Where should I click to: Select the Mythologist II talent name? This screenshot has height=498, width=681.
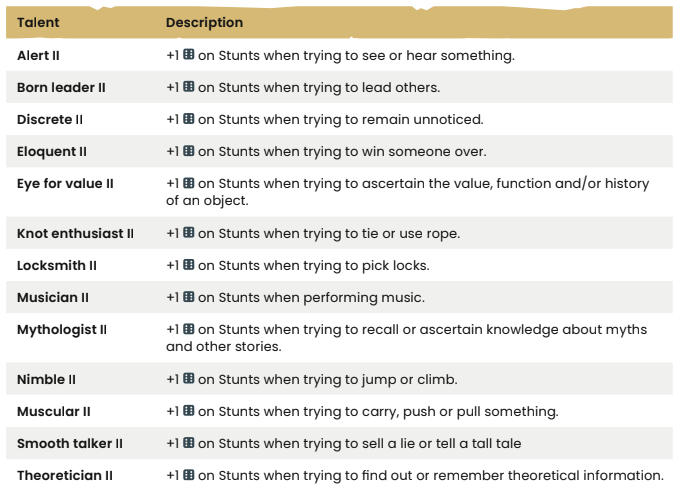(62, 330)
